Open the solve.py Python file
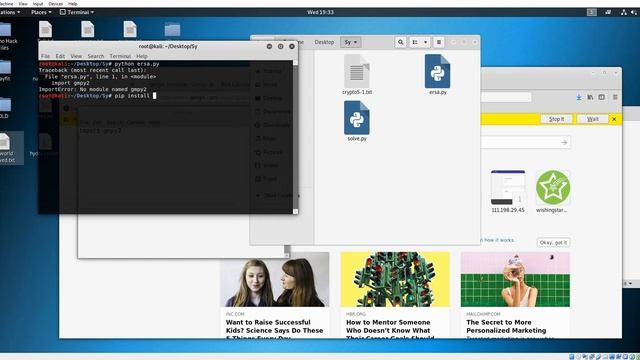640x360 pixels. (x=357, y=121)
